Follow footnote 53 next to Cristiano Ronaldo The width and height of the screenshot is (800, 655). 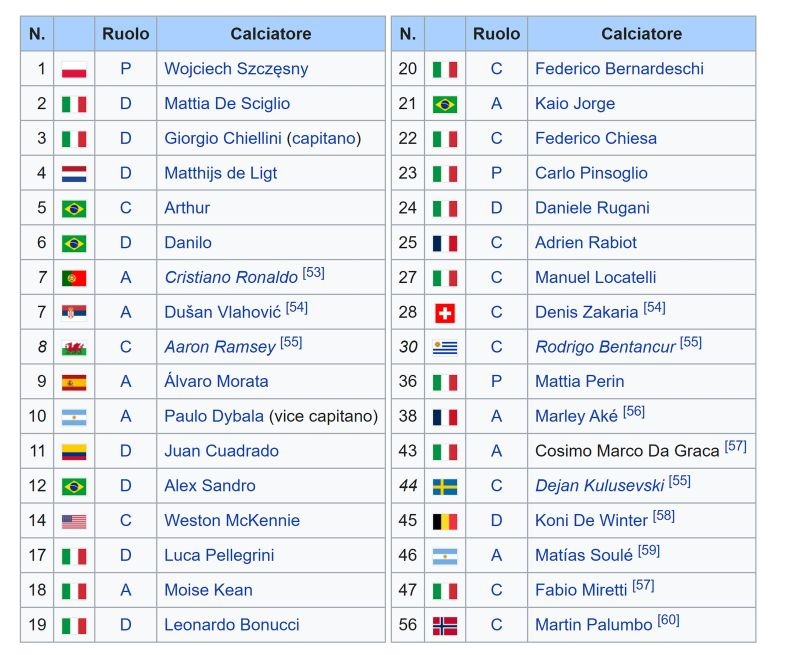[313, 272]
